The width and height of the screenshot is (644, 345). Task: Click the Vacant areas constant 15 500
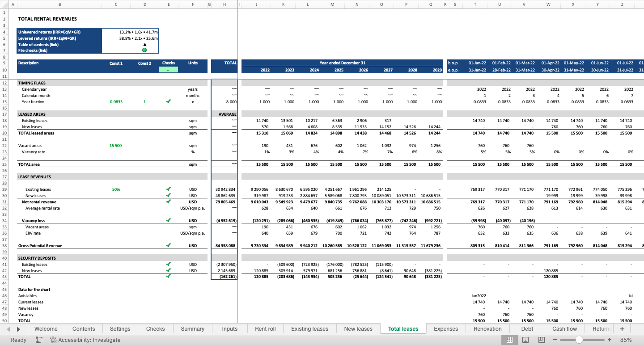tap(115, 146)
